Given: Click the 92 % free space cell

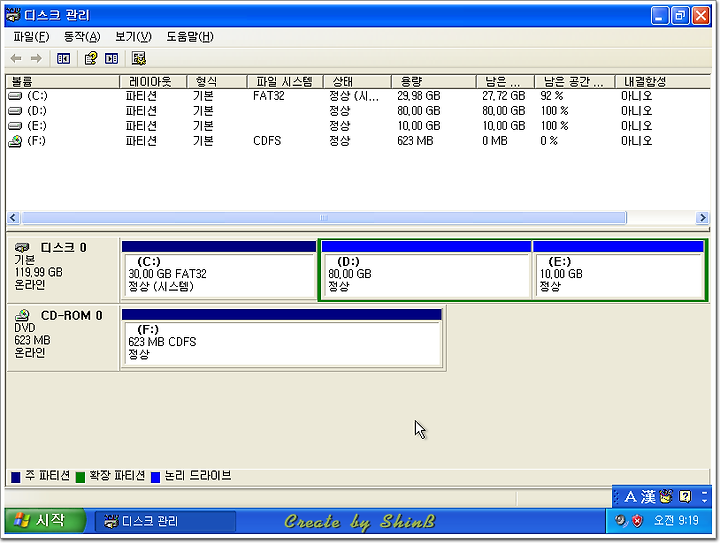Looking at the screenshot, I should coord(551,96).
